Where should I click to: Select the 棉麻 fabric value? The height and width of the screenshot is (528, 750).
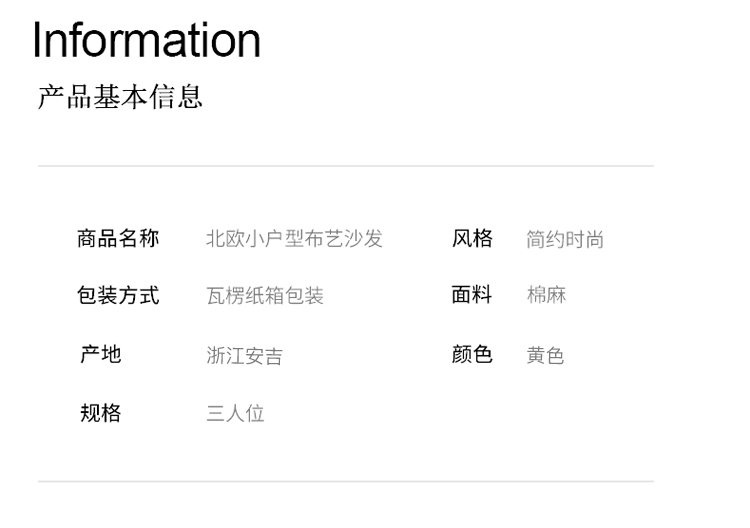pos(546,295)
